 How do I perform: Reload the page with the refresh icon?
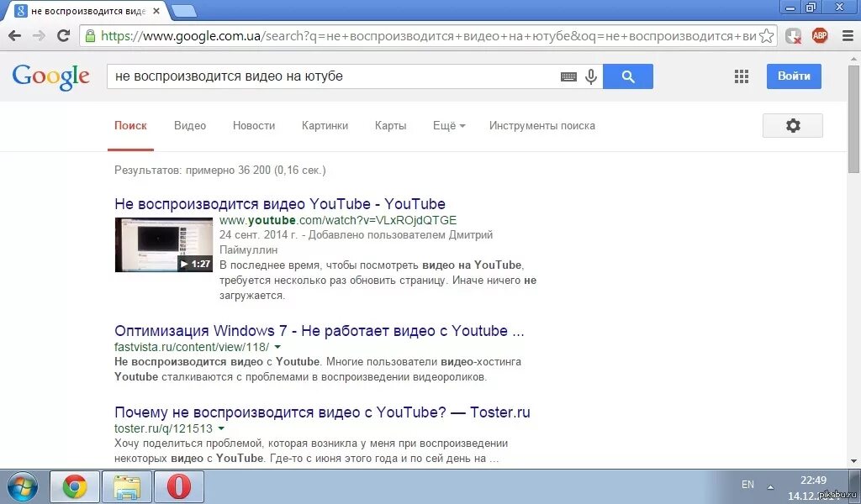64,36
